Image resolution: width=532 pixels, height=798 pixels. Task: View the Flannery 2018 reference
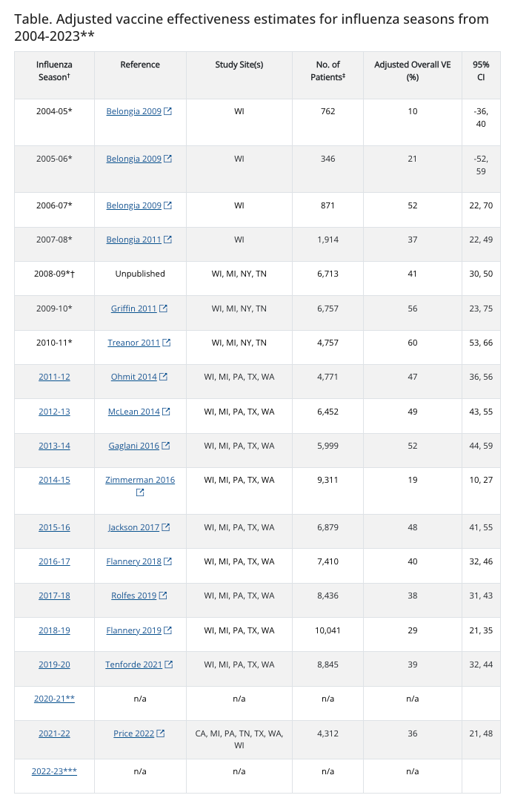click(133, 561)
